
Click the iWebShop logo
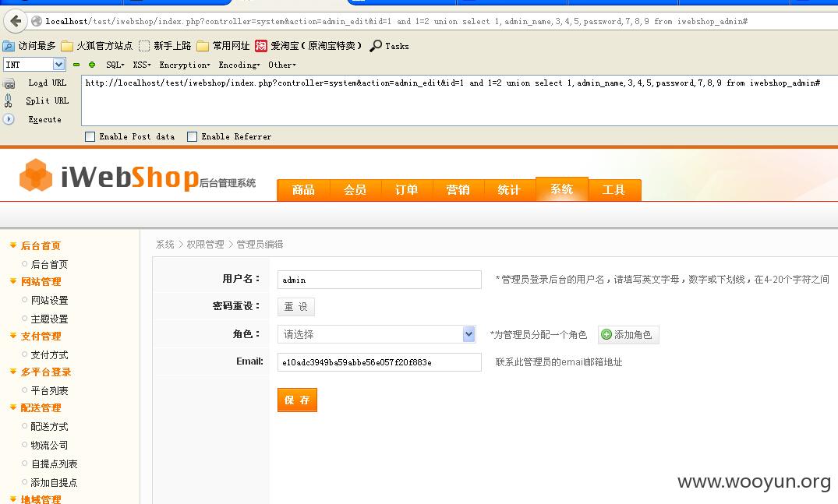coord(137,176)
